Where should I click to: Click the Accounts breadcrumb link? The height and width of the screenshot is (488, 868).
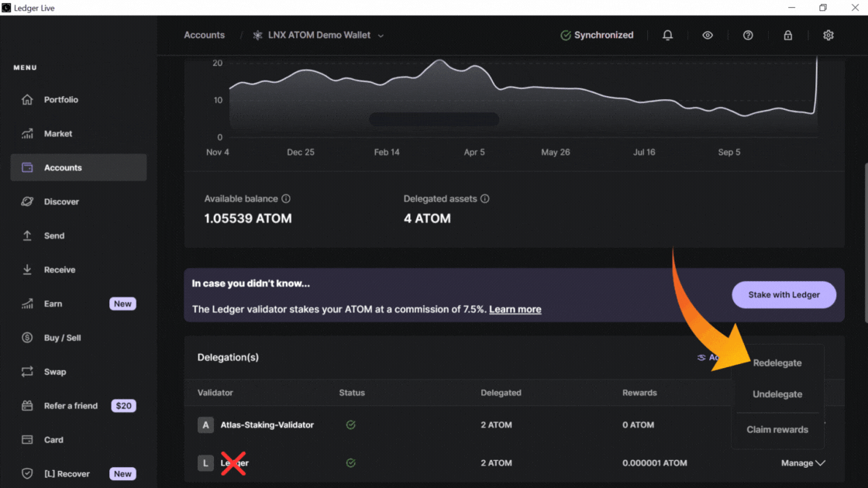point(204,36)
